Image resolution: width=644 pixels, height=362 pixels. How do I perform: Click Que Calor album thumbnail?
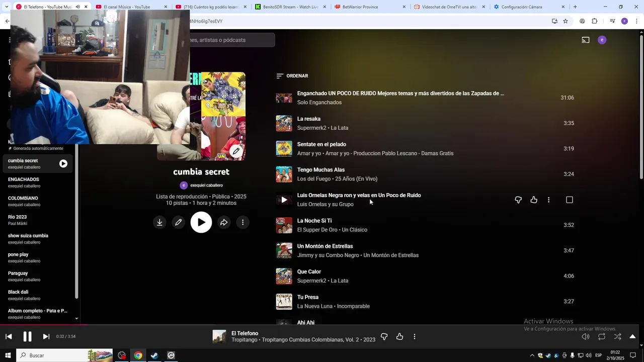284,276
